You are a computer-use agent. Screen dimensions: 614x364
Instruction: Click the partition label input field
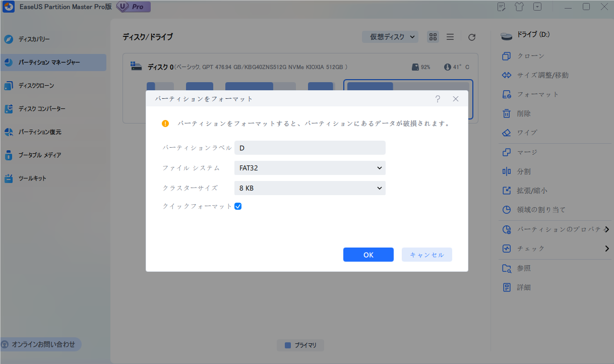pos(310,148)
